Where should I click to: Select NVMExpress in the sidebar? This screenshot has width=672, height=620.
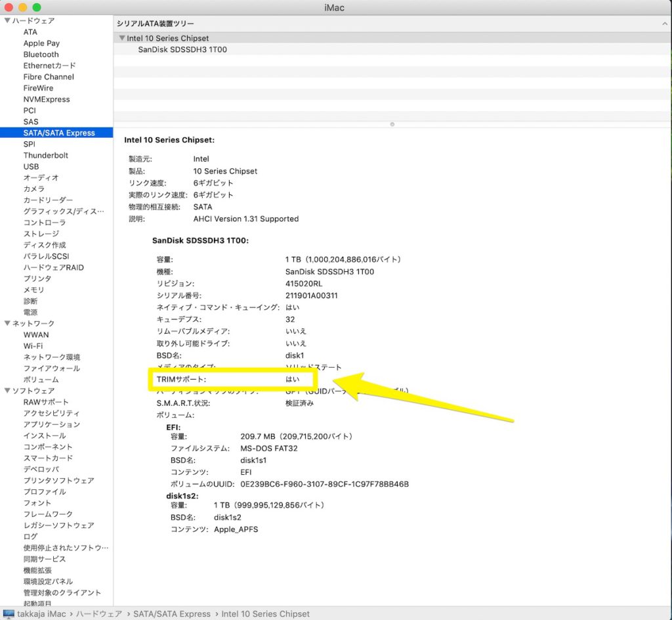point(46,99)
